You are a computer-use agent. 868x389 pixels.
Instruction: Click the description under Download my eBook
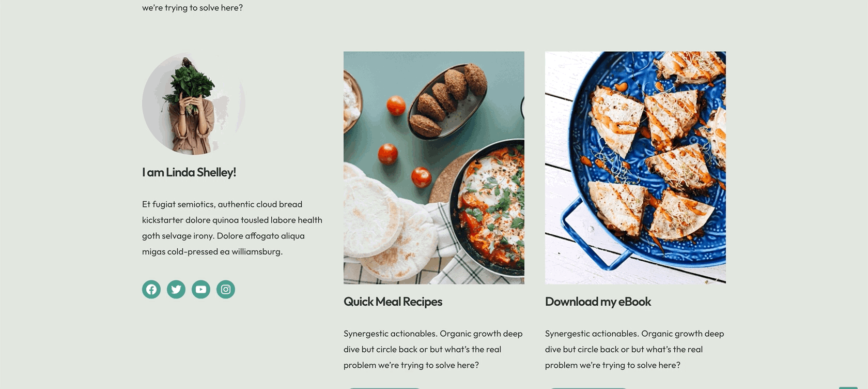coord(634,349)
